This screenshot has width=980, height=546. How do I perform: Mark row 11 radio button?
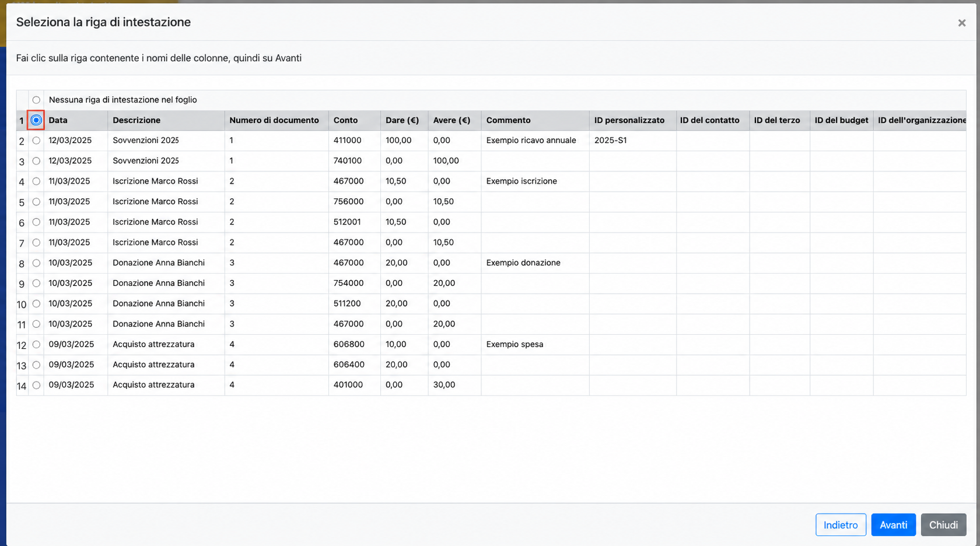pyautogui.click(x=36, y=324)
